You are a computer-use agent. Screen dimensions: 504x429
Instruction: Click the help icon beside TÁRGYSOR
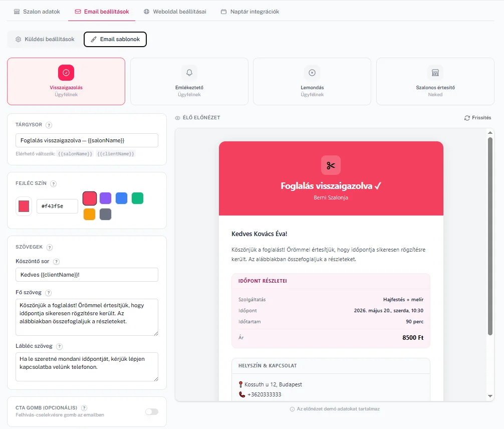(x=49, y=125)
